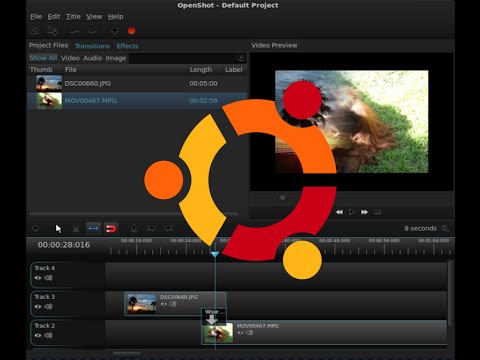Click the Redo toolbar icon
Screen dimensions: 480x360
tap(92, 31)
